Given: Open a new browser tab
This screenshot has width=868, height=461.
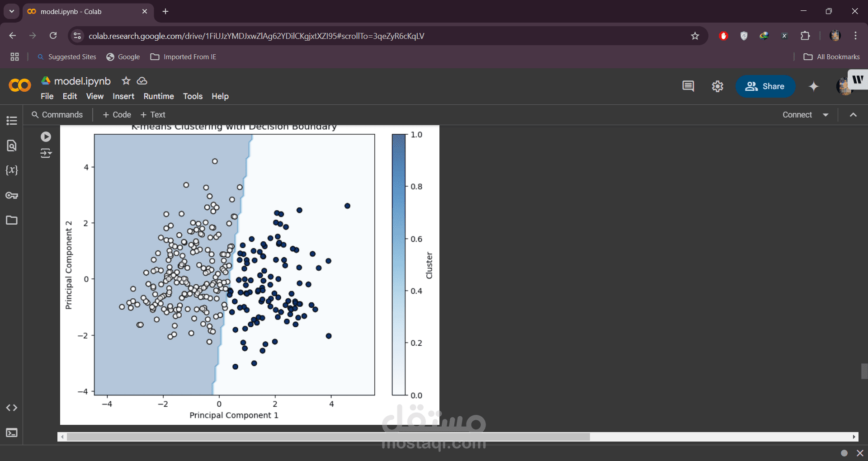Looking at the screenshot, I should 165,11.
